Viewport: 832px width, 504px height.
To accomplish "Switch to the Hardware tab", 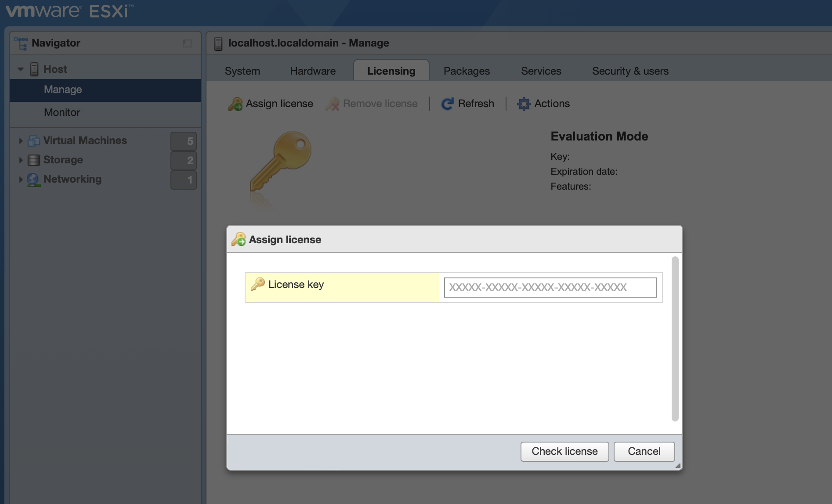I will (x=312, y=71).
